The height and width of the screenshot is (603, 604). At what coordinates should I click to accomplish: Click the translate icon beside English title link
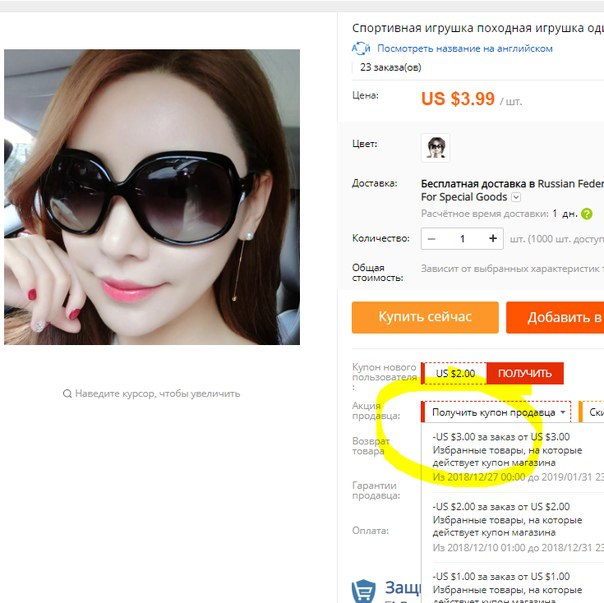[361, 49]
